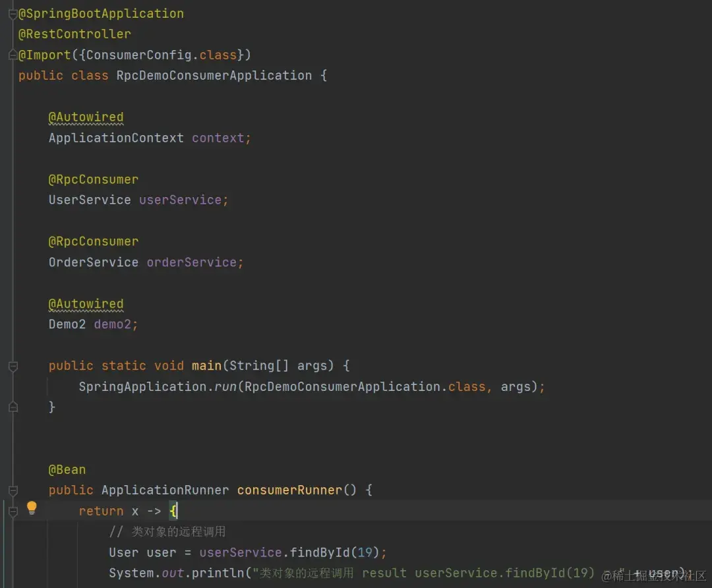Screen dimensions: 712x588
Task: Click the ApplicationContext type name
Action: [116, 138]
